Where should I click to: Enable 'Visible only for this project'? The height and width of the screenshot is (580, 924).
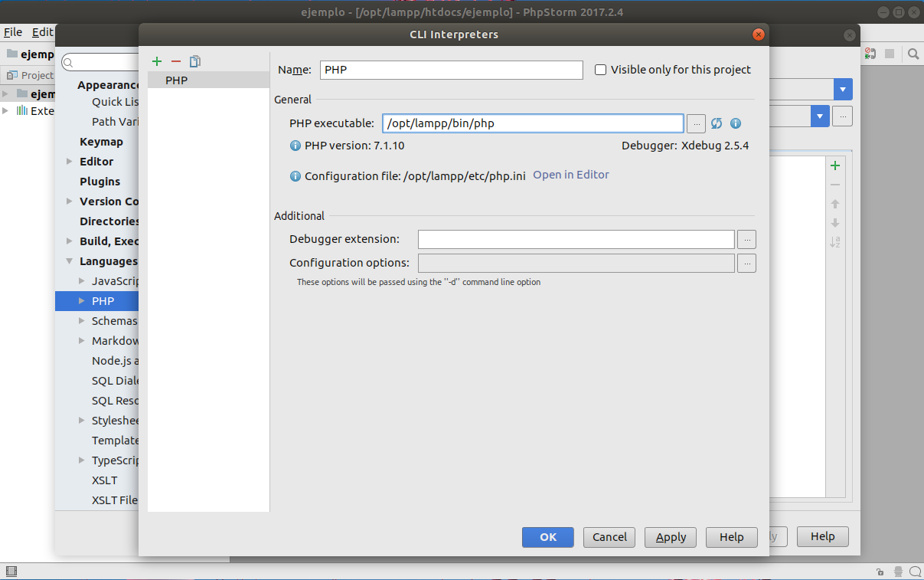pyautogui.click(x=600, y=69)
